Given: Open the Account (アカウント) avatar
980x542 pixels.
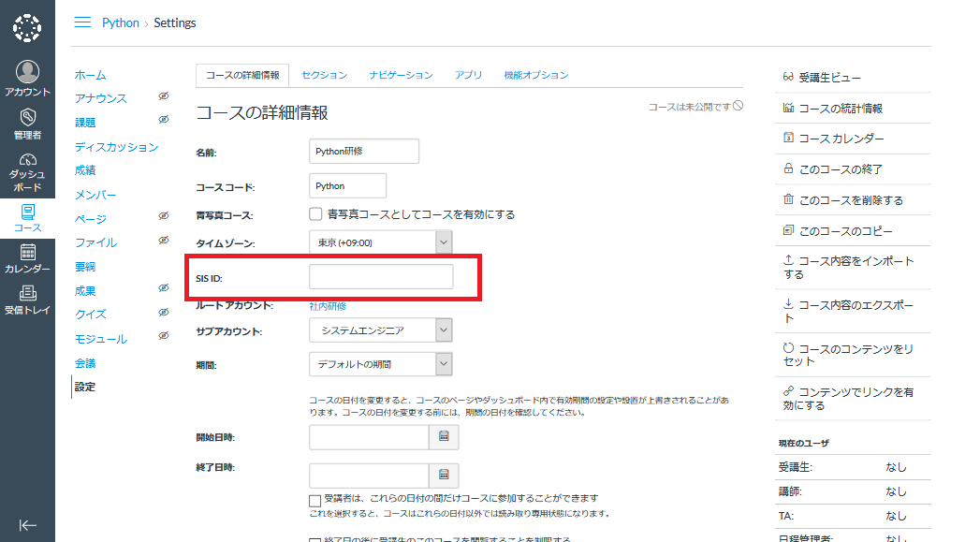Looking at the screenshot, I should pos(27,79).
